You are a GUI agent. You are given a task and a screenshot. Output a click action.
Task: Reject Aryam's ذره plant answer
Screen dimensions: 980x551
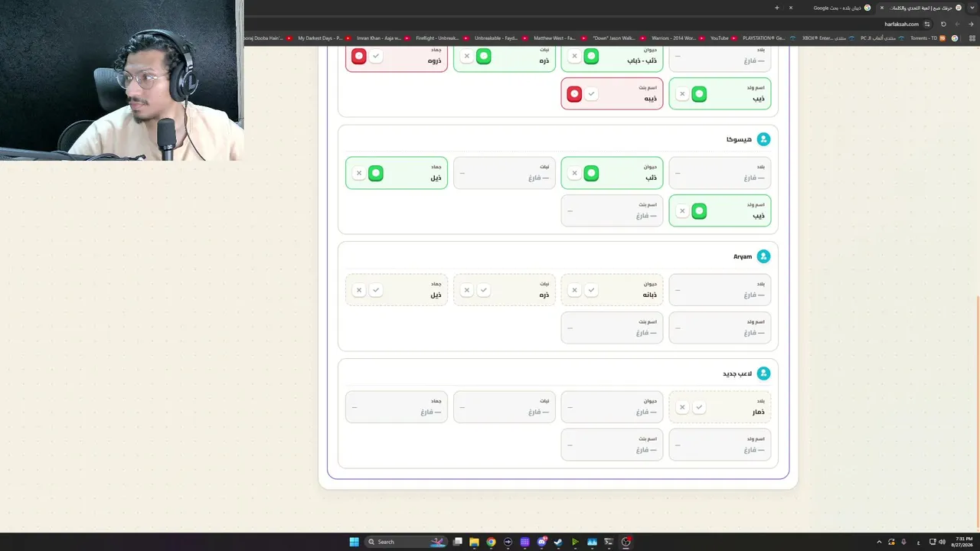point(467,290)
